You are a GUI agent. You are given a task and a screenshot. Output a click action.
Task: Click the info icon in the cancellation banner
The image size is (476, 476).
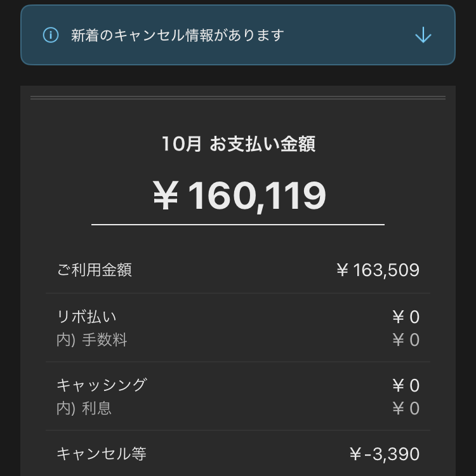[51, 35]
